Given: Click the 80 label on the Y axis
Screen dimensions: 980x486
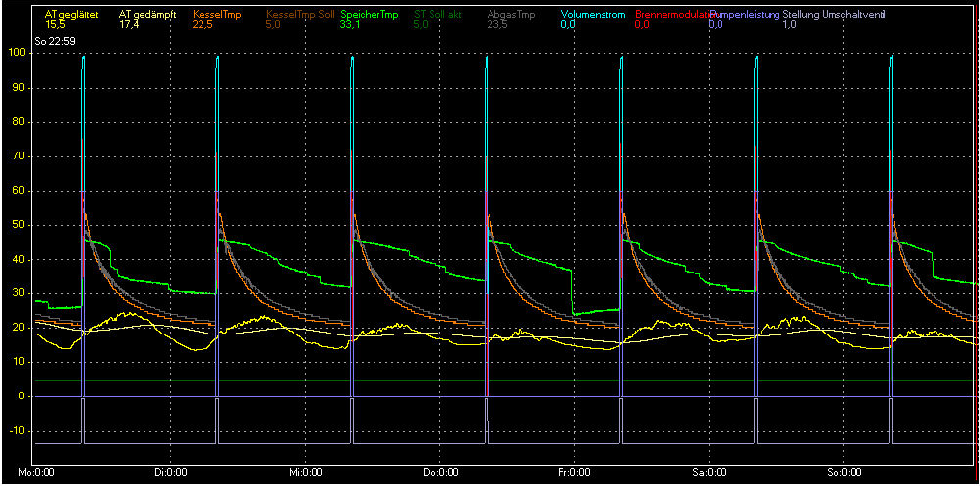Looking at the screenshot, I should (17, 122).
